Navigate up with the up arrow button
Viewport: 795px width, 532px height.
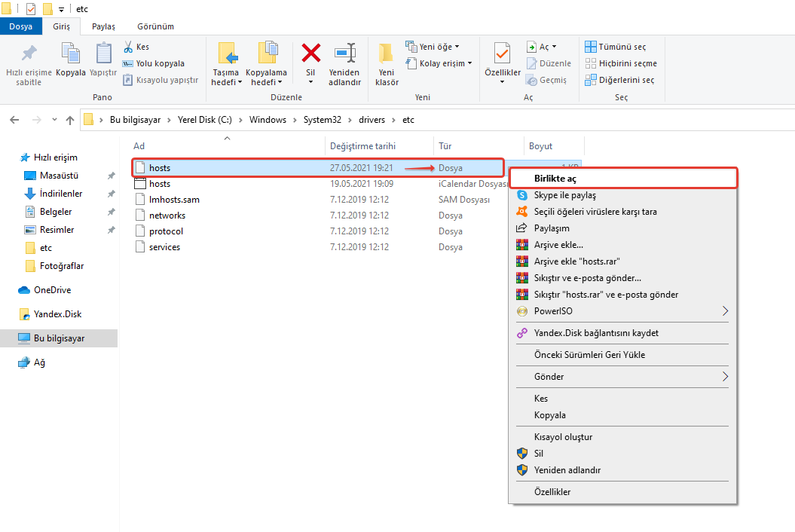pos(70,120)
